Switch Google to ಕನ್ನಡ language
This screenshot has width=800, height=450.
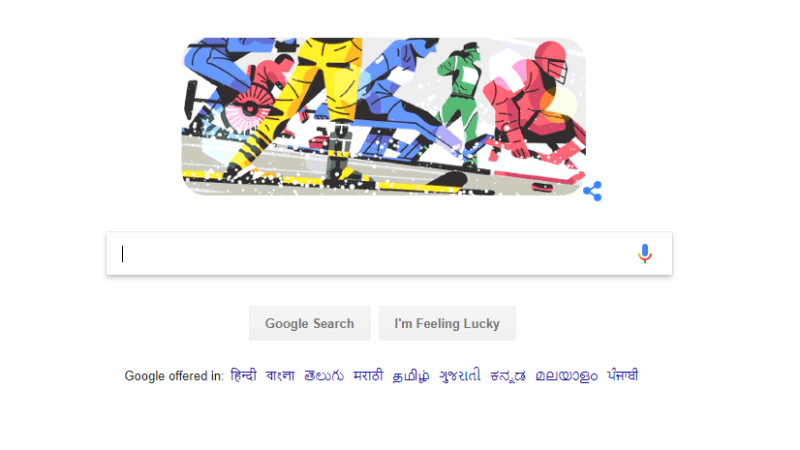(x=508, y=376)
